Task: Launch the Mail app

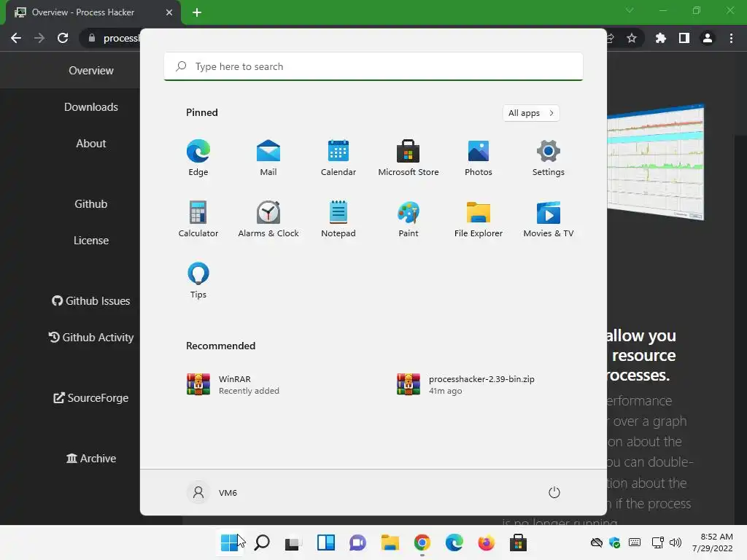Action: (x=268, y=157)
